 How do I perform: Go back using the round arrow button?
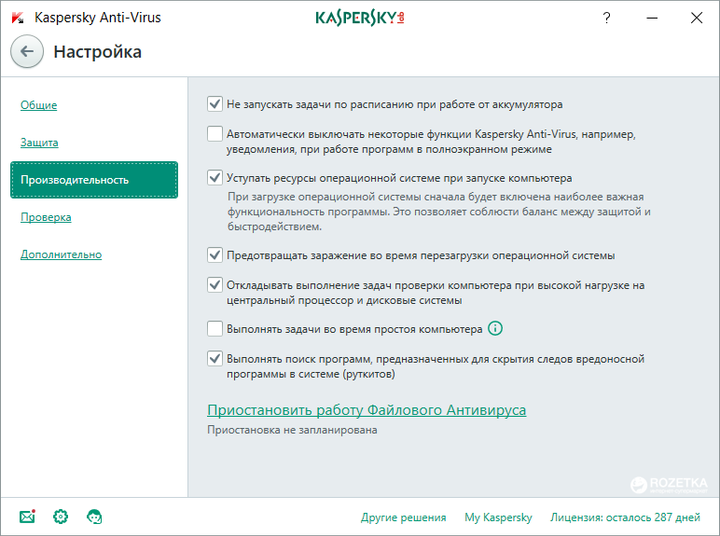tap(27, 51)
